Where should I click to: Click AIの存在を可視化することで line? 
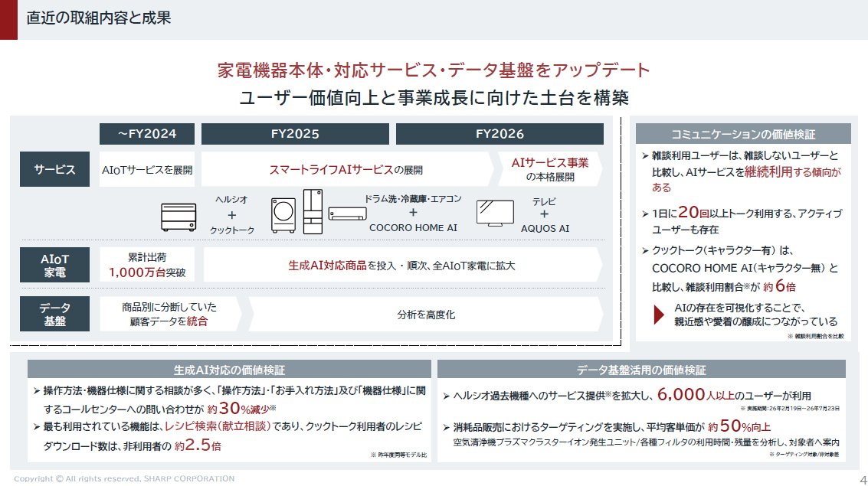pos(739,308)
